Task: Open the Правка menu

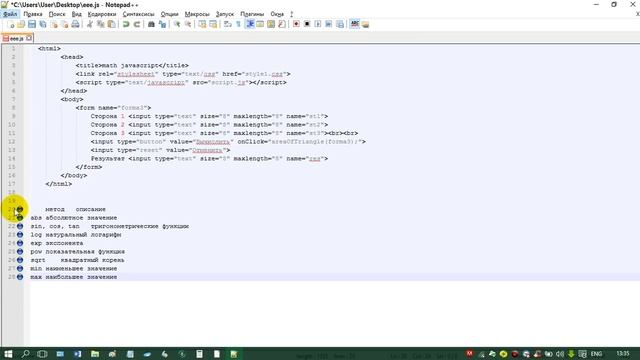Action: click(x=33, y=14)
